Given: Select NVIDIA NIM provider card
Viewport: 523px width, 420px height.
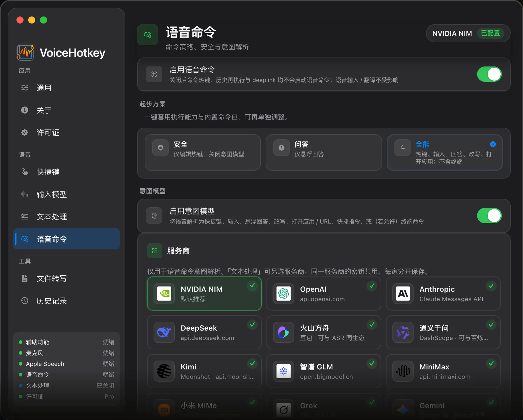Looking at the screenshot, I should point(204,294).
